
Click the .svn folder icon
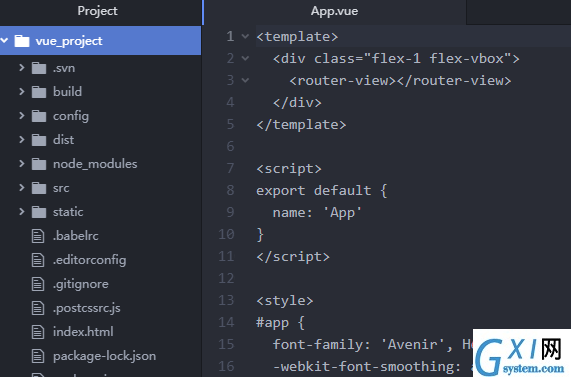[x=39, y=68]
